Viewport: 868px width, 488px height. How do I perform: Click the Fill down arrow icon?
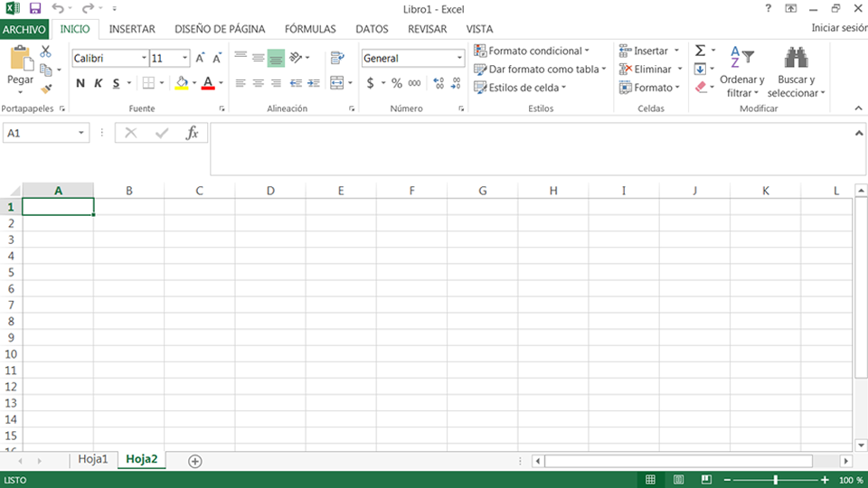[x=700, y=70]
